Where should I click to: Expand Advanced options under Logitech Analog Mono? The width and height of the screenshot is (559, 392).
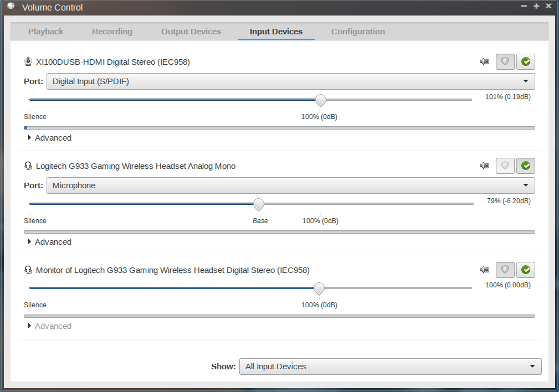(49, 242)
